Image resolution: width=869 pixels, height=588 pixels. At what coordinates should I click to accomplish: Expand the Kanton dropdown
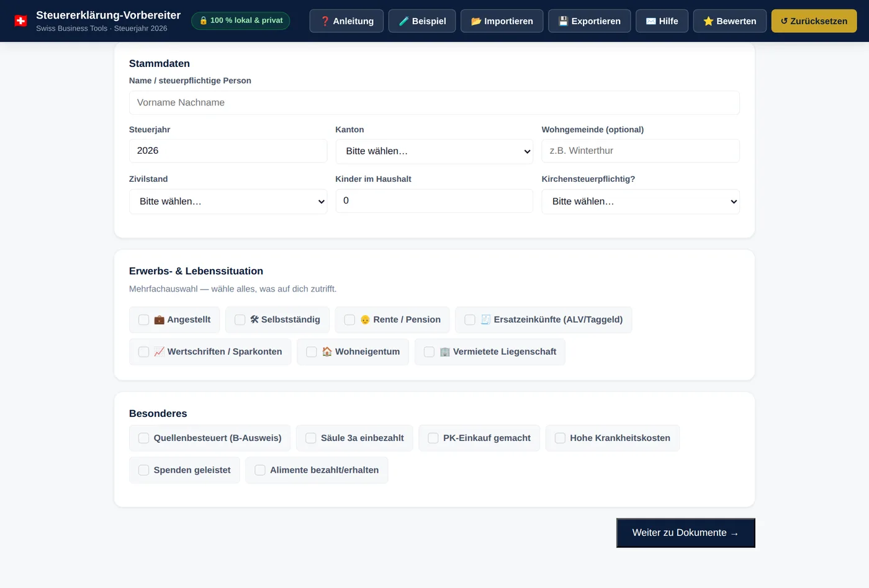coord(434,151)
